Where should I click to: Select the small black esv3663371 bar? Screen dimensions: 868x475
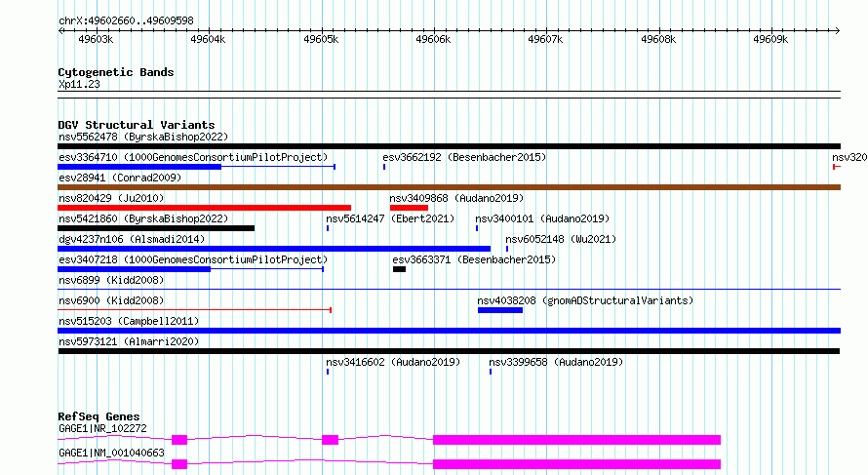tap(399, 269)
